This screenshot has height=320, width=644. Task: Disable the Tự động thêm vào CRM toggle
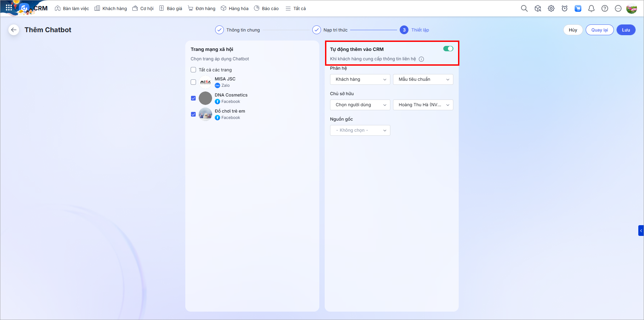pyautogui.click(x=448, y=49)
